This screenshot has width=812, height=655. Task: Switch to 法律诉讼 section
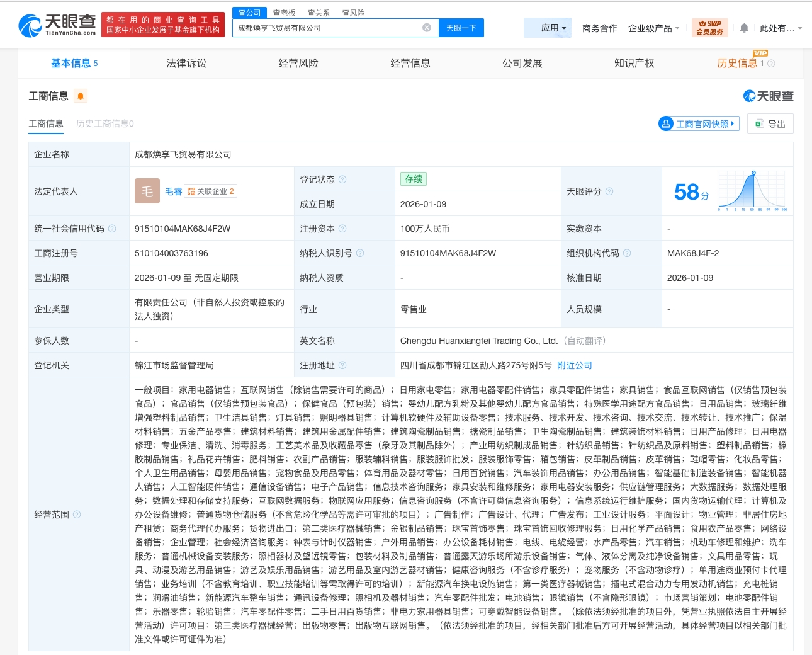(x=186, y=63)
